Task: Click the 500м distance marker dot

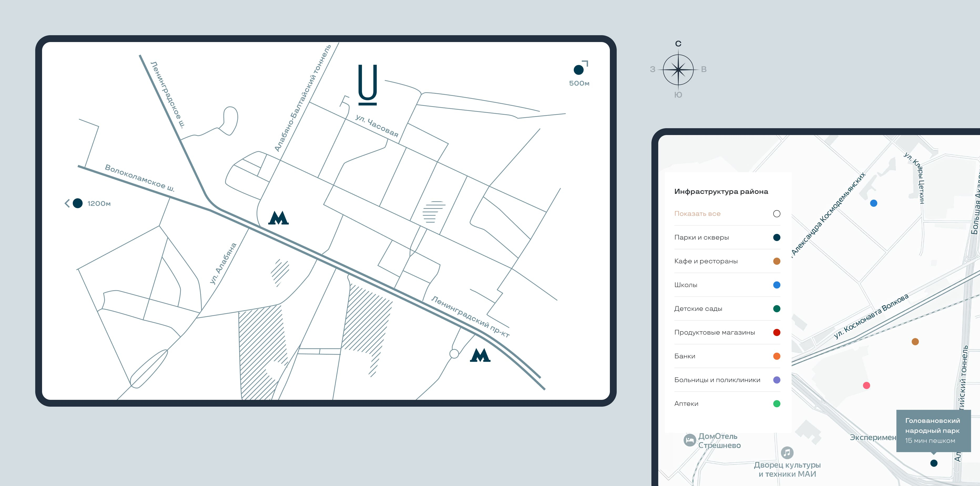Action: click(x=578, y=70)
